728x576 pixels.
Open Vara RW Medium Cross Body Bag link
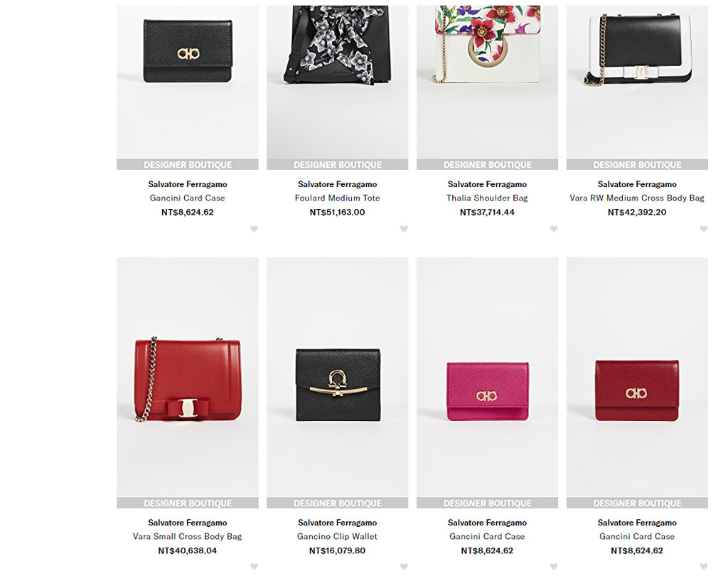(x=637, y=198)
